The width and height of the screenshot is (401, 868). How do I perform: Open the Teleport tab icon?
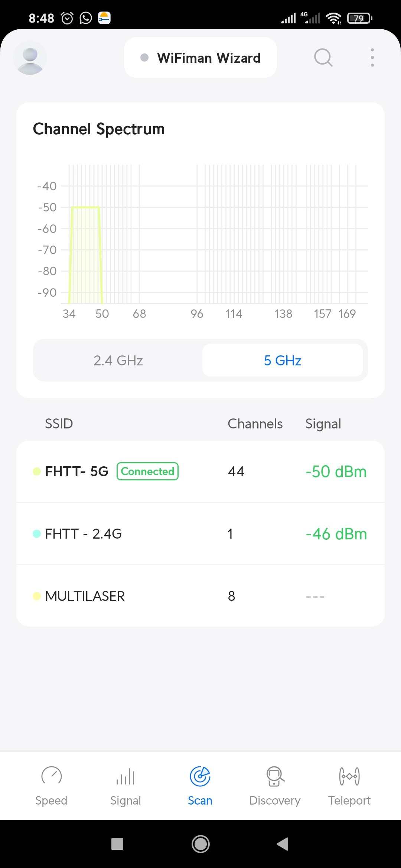click(349, 776)
